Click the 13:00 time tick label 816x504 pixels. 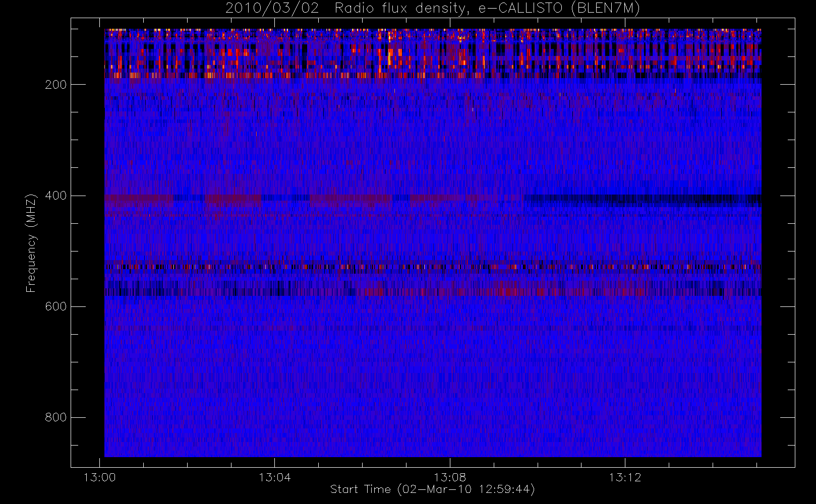pyautogui.click(x=99, y=477)
